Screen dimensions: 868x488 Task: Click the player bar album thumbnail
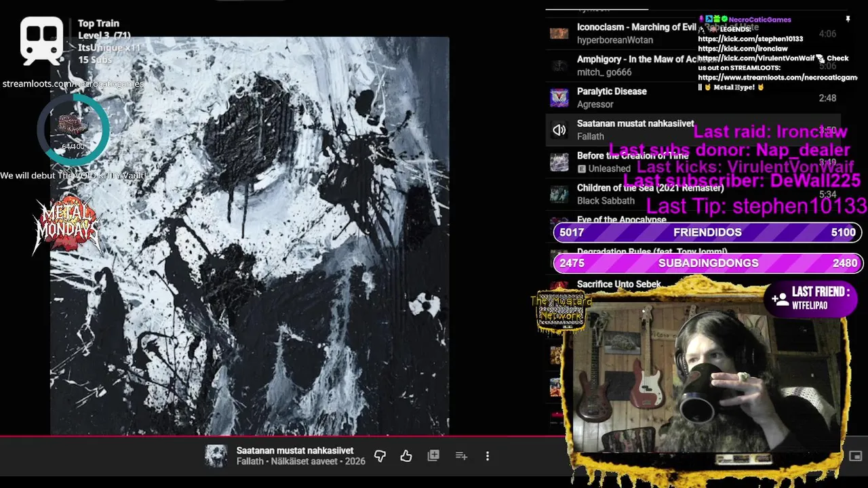point(216,456)
